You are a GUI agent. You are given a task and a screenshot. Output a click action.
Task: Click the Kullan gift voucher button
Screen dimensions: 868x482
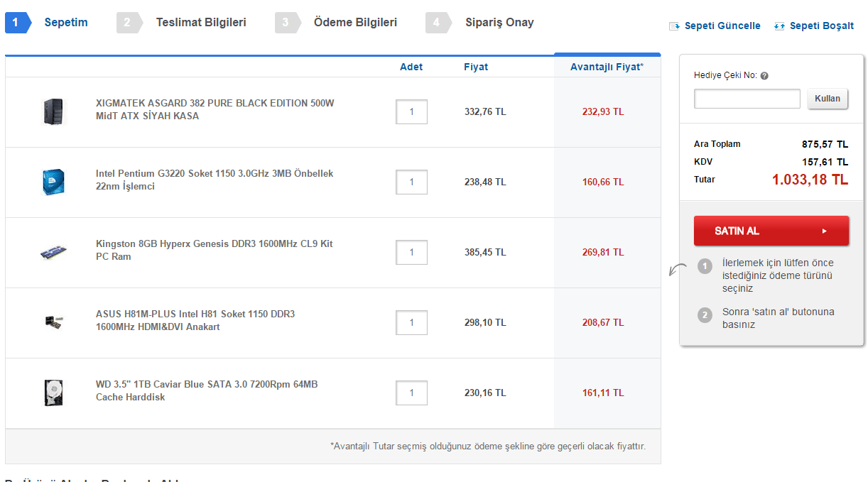(x=828, y=99)
